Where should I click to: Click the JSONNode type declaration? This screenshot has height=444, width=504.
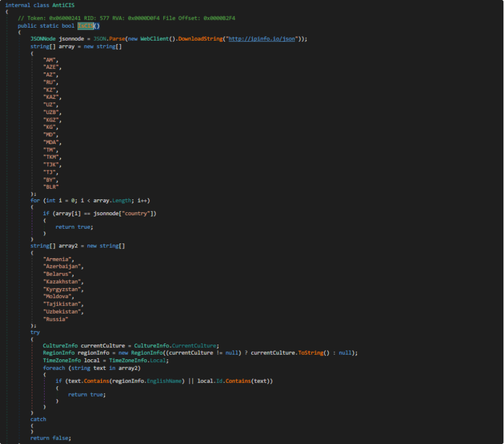coord(43,39)
